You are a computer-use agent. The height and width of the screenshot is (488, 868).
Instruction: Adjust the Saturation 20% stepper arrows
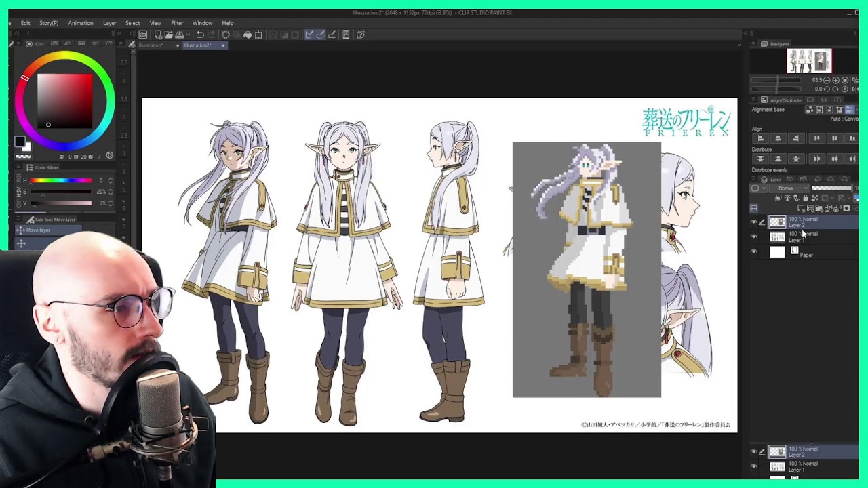click(111, 192)
